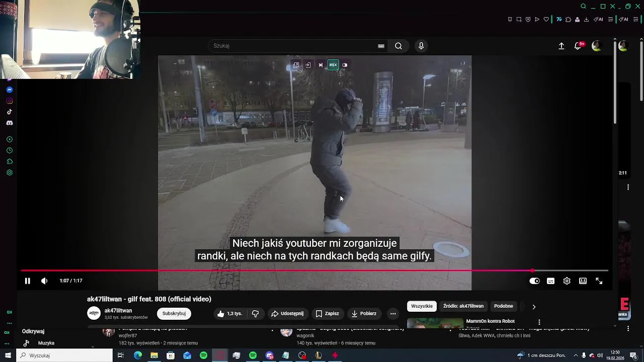Open the tab search magnifier at window top
644x362 pixels.
583,7
